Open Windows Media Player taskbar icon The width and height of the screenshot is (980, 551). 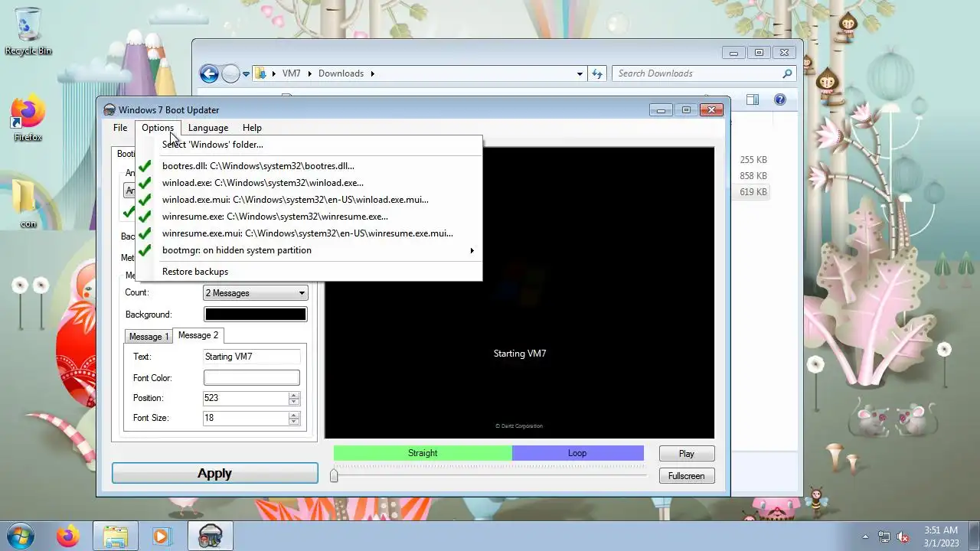[162, 536]
